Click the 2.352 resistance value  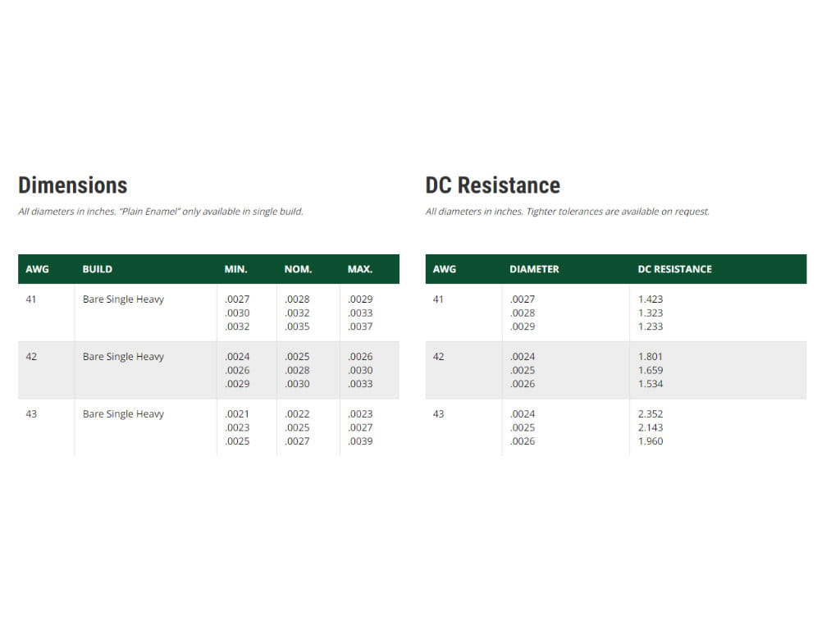pos(651,414)
